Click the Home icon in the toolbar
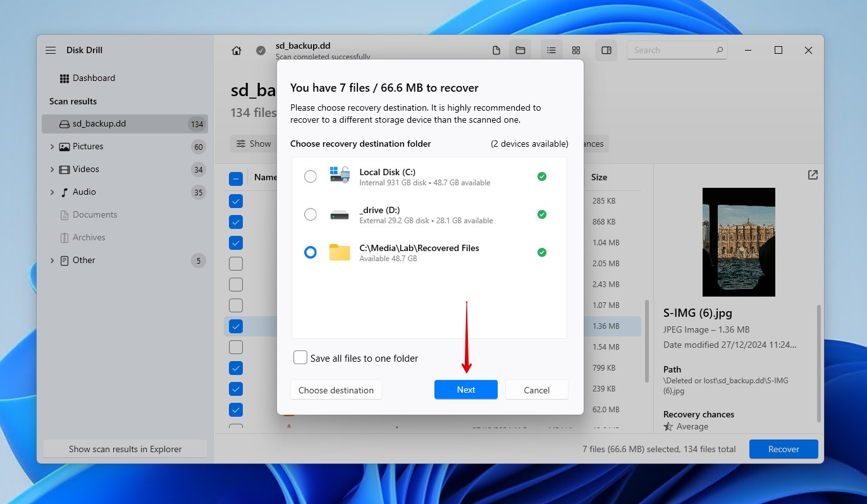 [236, 50]
